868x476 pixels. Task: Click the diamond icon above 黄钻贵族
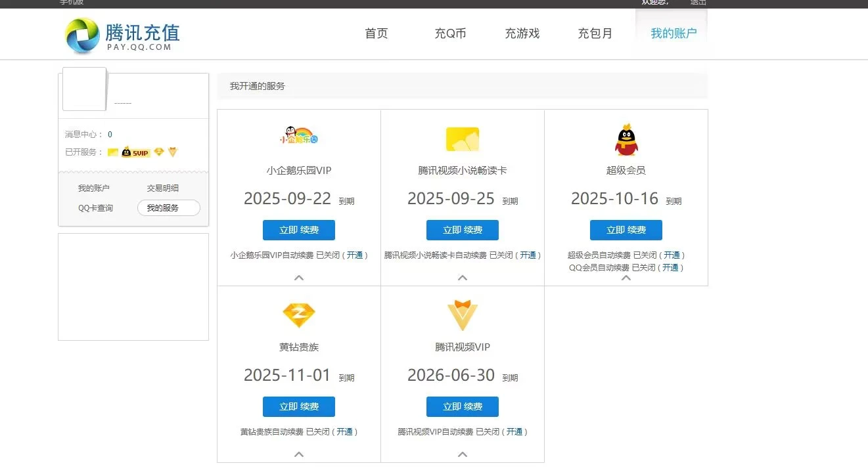299,316
